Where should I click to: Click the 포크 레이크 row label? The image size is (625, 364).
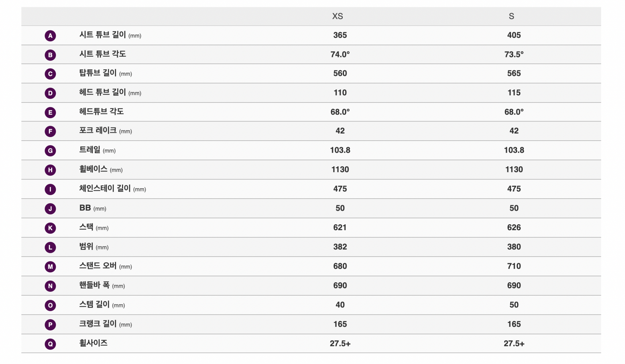pyautogui.click(x=105, y=131)
